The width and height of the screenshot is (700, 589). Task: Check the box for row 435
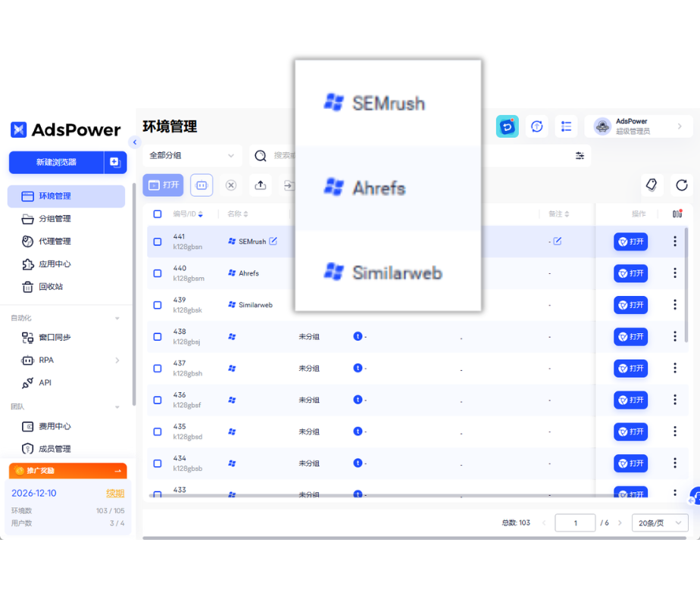[158, 432]
